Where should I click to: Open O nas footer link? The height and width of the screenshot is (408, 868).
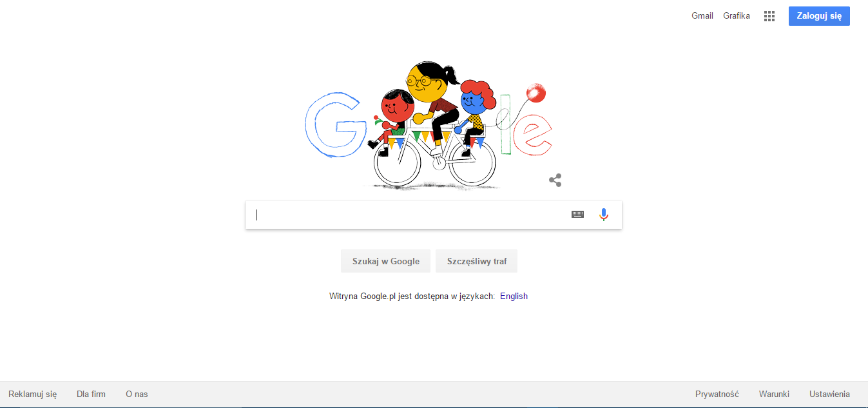137,394
